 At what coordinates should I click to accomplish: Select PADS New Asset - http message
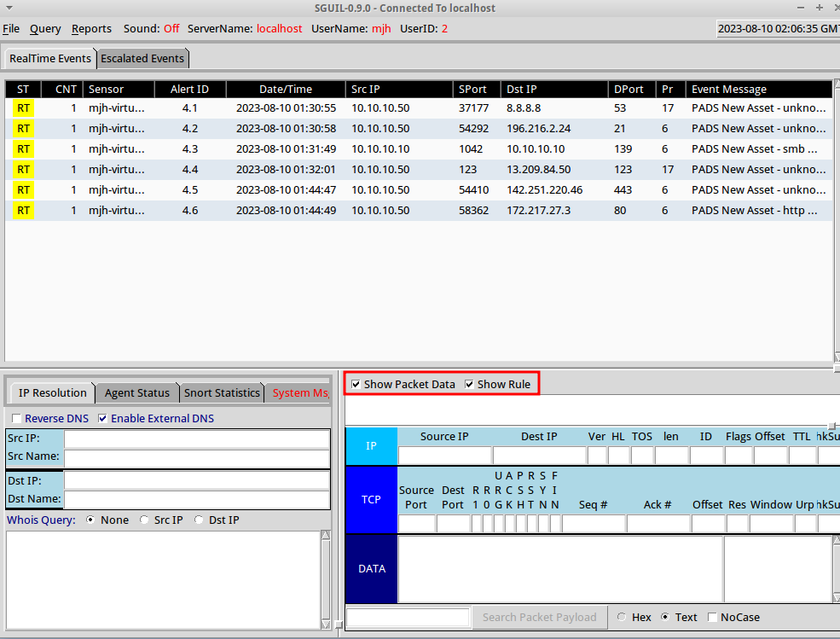tap(754, 210)
